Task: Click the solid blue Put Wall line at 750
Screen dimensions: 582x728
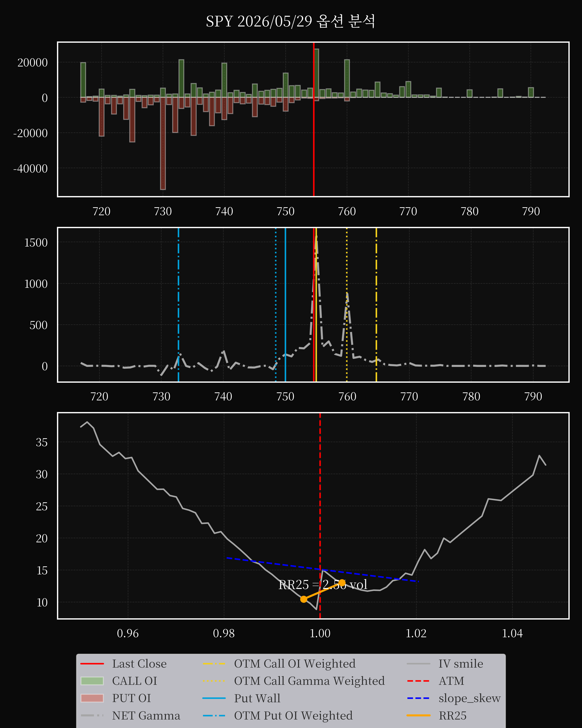Action: pos(285,305)
